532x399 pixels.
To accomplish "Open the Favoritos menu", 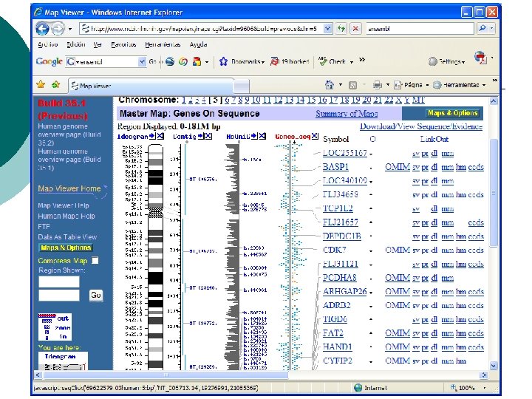I will coord(123,44).
